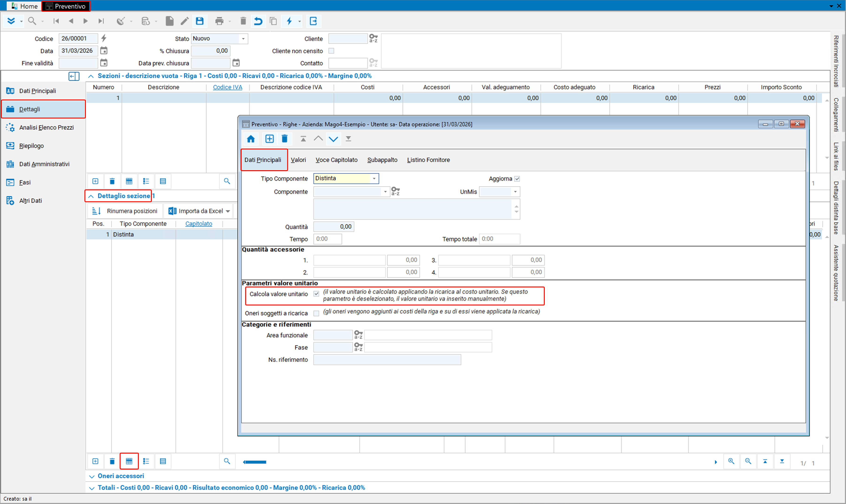
Task: Click the Print icon in toolbar
Action: (x=219, y=21)
